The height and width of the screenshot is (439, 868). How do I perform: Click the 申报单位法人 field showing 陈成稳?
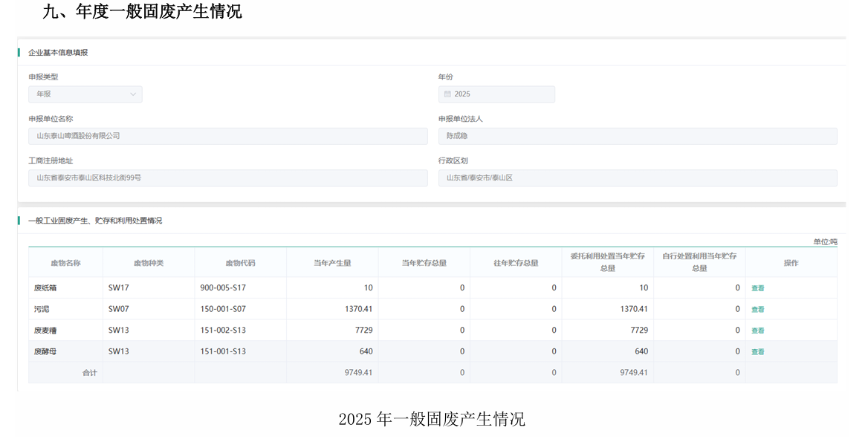(x=637, y=136)
